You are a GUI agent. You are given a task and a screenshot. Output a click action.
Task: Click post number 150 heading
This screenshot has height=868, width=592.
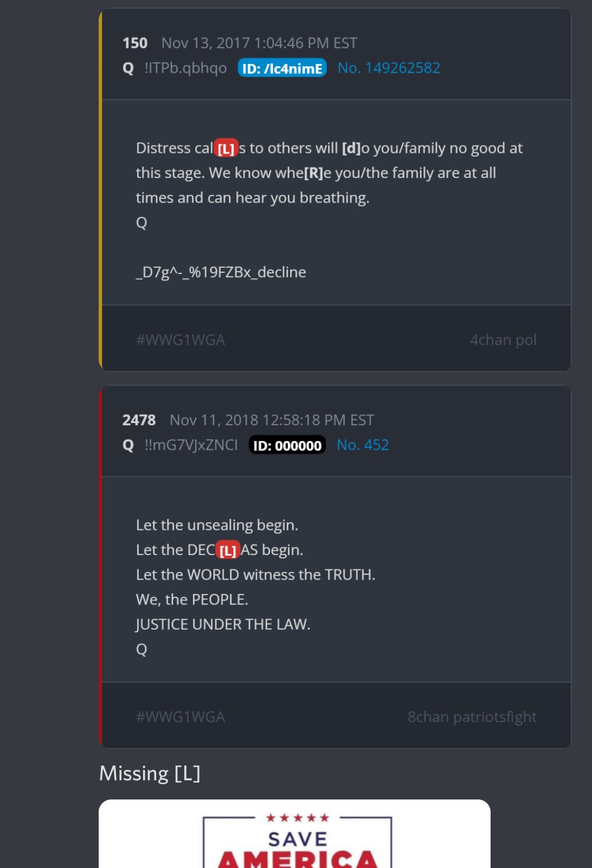[x=135, y=43]
